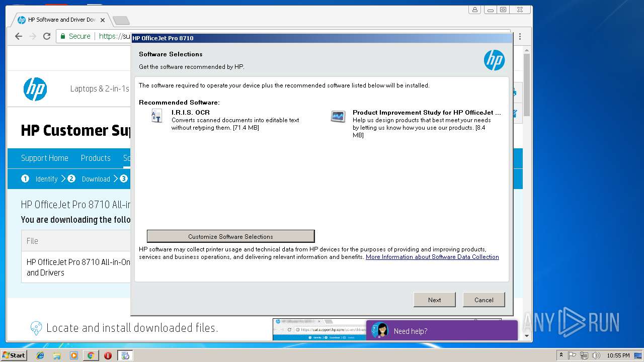Click the virtual agent avatar icon
644x362 pixels.
(381, 330)
